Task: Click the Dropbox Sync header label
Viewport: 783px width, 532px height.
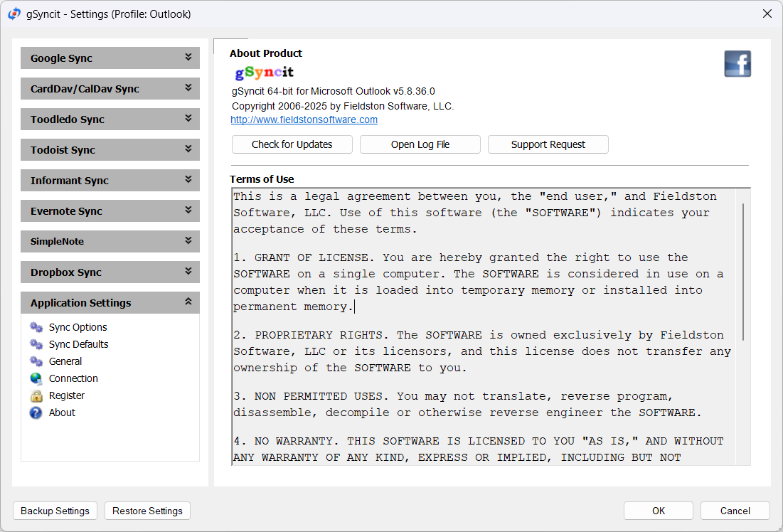Action: click(x=66, y=272)
